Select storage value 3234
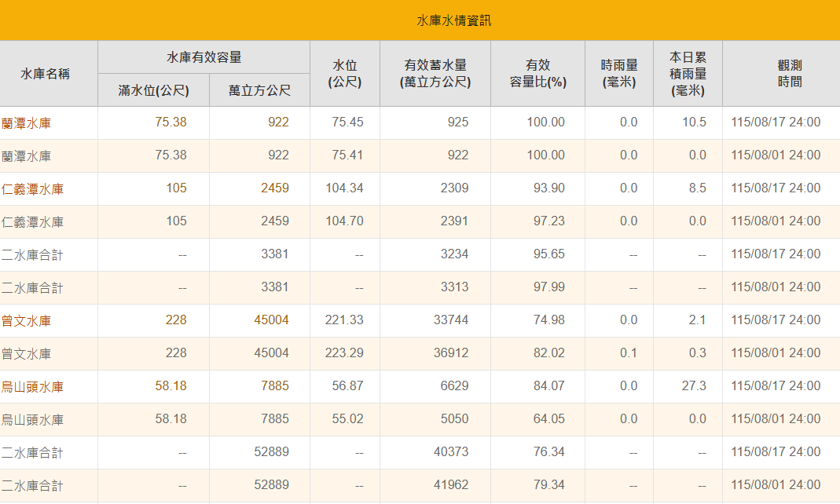The image size is (840, 504). pos(455,254)
